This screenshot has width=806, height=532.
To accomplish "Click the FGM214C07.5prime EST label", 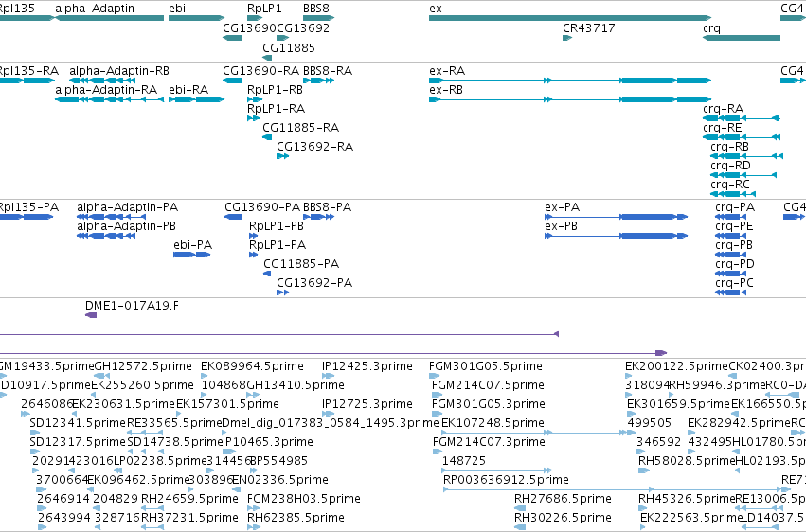I will click(489, 385).
